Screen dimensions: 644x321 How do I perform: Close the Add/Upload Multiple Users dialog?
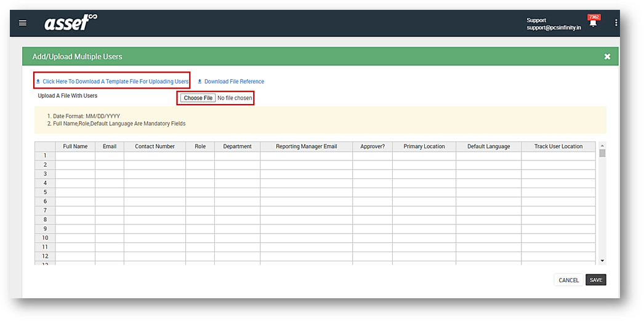tap(608, 57)
